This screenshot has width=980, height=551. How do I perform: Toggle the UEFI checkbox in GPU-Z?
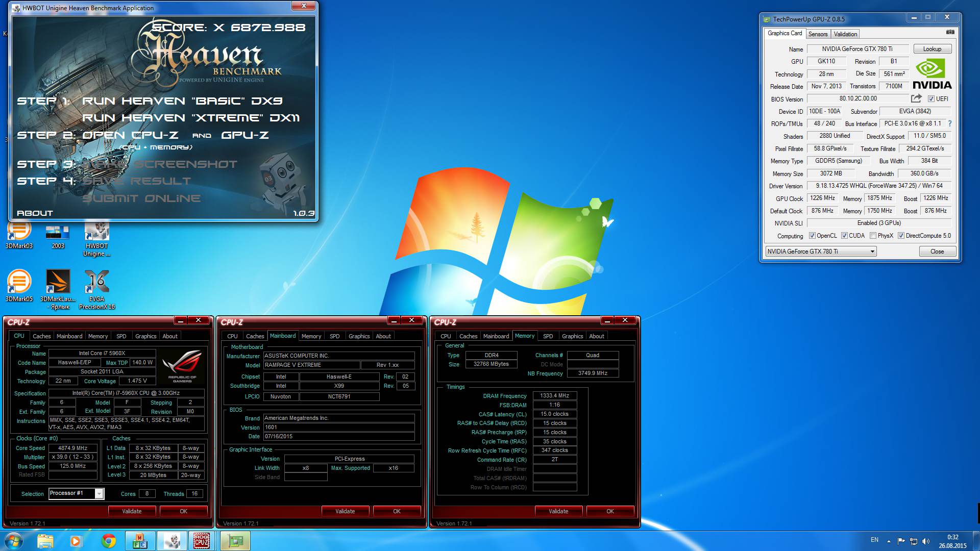pyautogui.click(x=931, y=99)
